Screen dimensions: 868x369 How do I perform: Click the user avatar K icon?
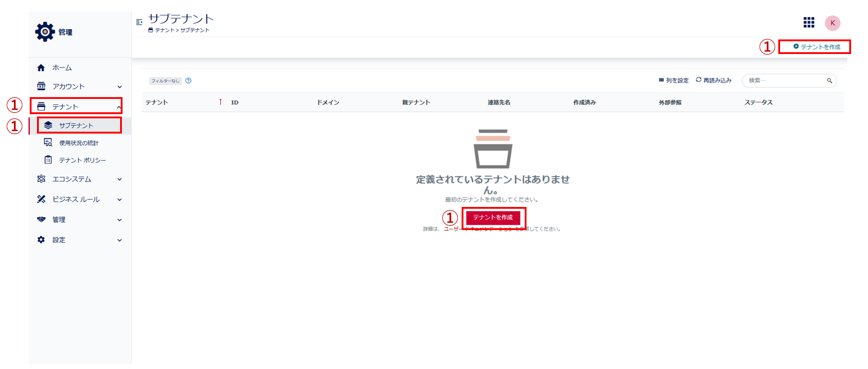tap(832, 22)
